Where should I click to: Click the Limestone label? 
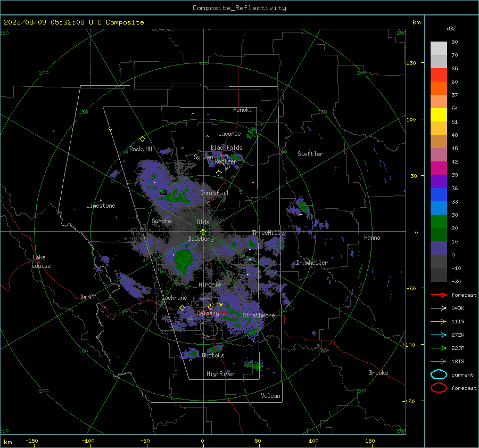[x=101, y=206]
